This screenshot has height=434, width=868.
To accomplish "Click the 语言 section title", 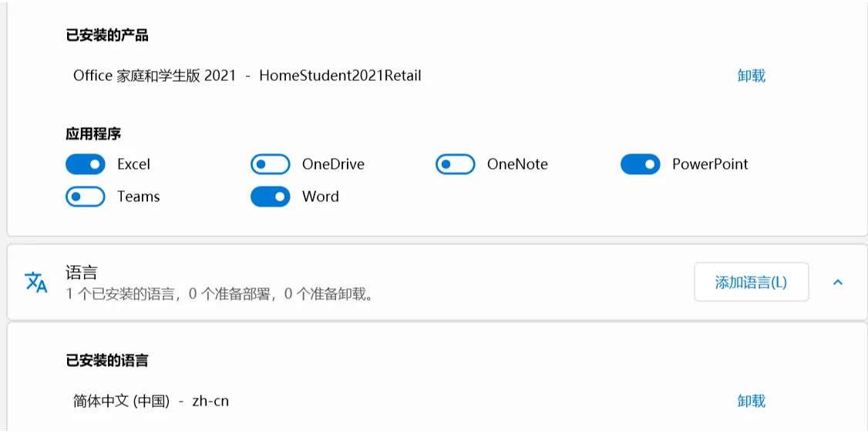I will [82, 273].
